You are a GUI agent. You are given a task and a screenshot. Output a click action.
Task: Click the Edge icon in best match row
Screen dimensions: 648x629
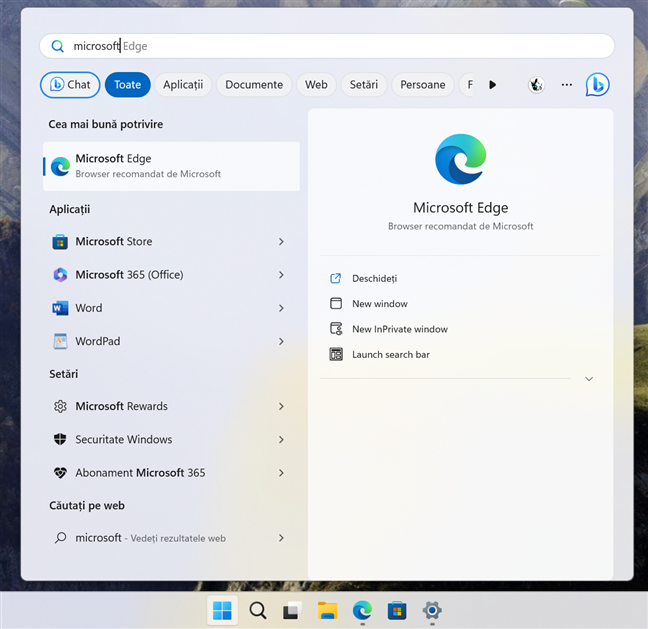[60, 167]
